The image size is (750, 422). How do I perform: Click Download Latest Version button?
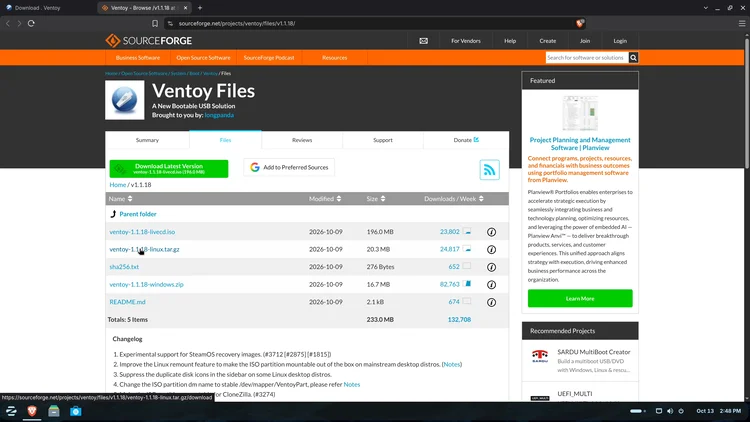169,168
